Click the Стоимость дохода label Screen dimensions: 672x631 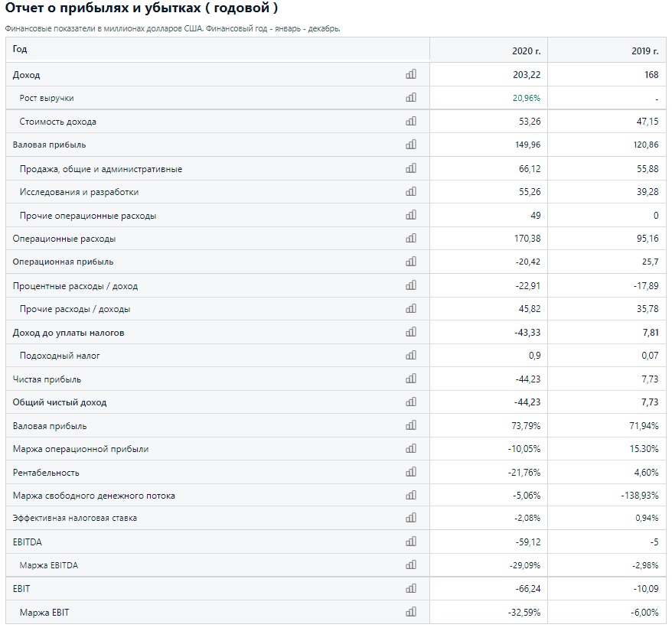(x=58, y=122)
